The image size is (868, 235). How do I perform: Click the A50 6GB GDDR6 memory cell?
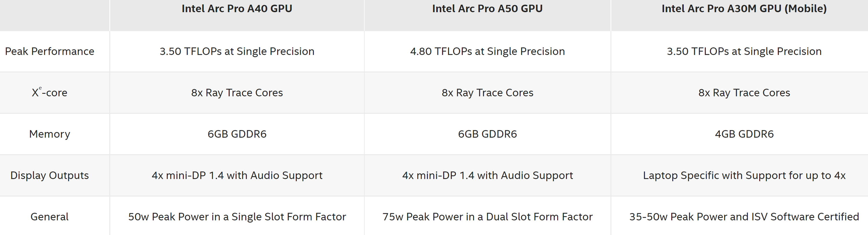pyautogui.click(x=487, y=134)
